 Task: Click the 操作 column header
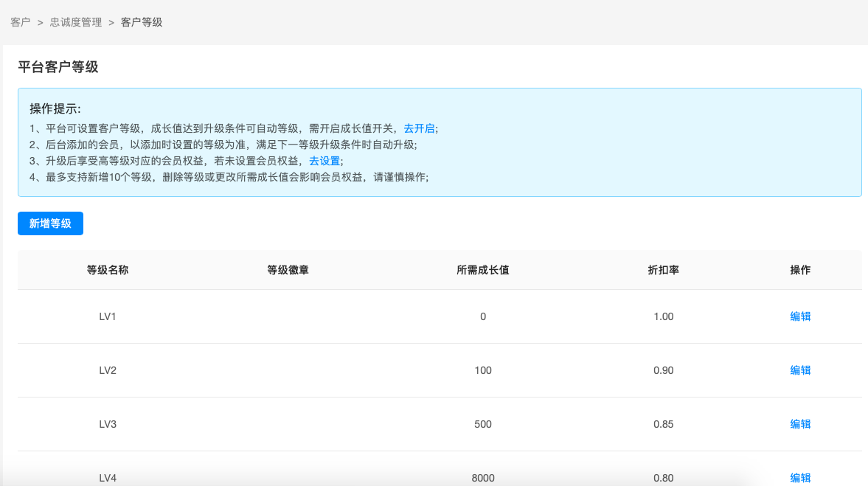800,270
